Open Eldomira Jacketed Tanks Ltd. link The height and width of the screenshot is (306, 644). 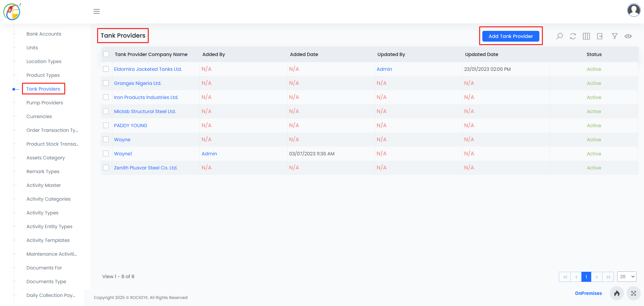[148, 69]
